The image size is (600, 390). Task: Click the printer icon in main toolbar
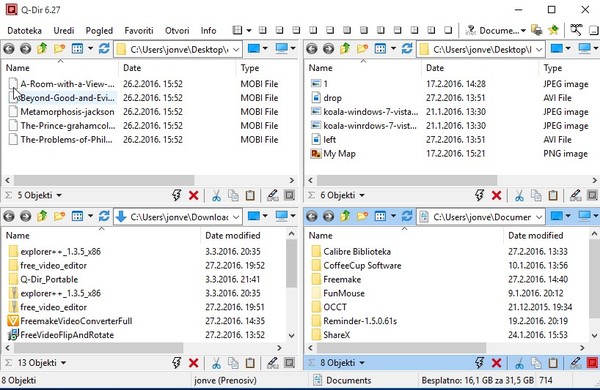(x=536, y=30)
